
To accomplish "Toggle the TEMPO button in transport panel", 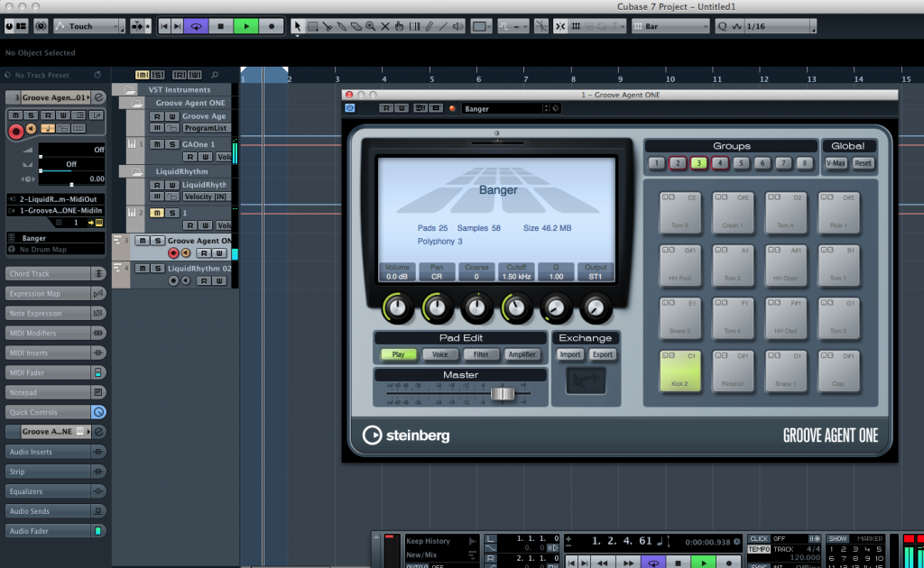I will (x=758, y=549).
